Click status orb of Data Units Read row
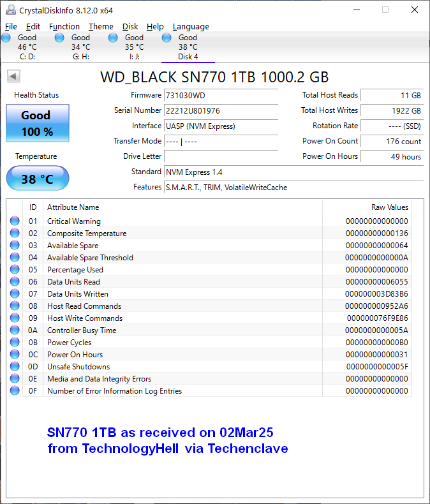Viewport: 430px width, 504px height. [x=15, y=281]
